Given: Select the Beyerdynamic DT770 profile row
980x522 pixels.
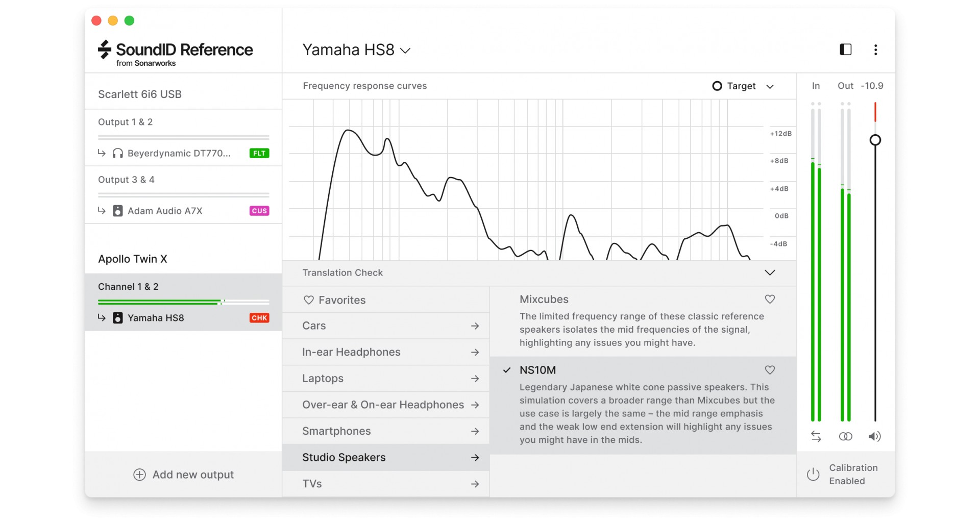Looking at the screenshot, I should (183, 153).
